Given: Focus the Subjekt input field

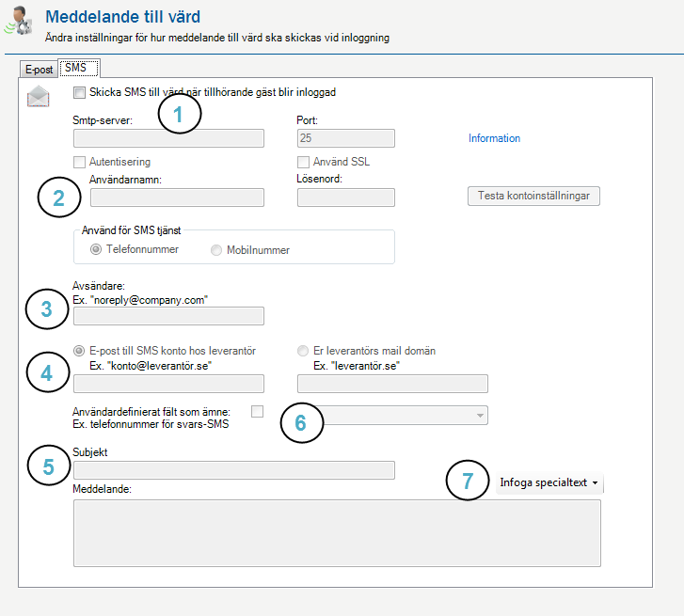Looking at the screenshot, I should coord(234,470).
